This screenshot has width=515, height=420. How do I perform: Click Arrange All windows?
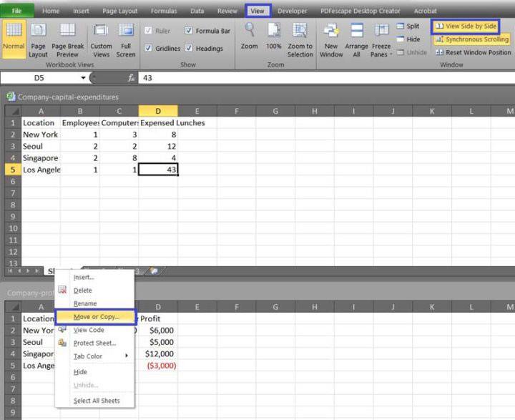[x=356, y=40]
